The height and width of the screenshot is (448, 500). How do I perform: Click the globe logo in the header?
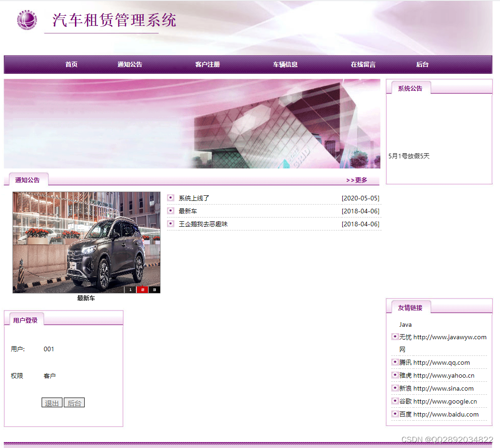coord(26,19)
